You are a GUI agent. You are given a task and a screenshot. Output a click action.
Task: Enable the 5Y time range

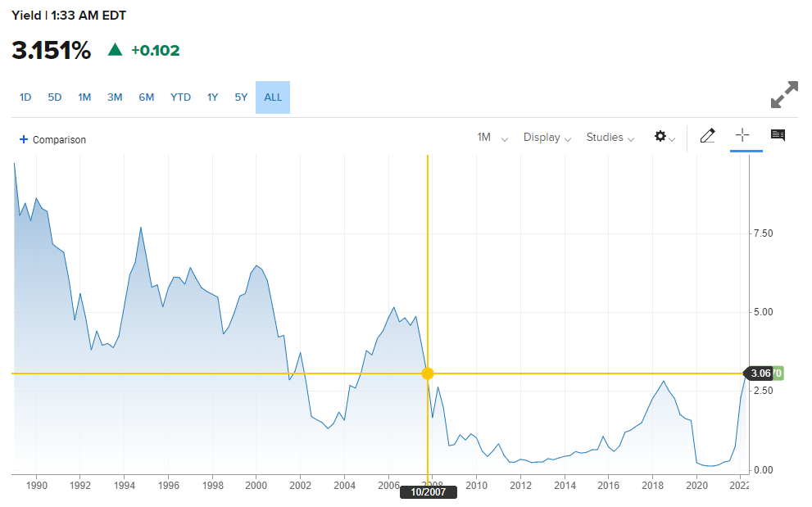(240, 97)
